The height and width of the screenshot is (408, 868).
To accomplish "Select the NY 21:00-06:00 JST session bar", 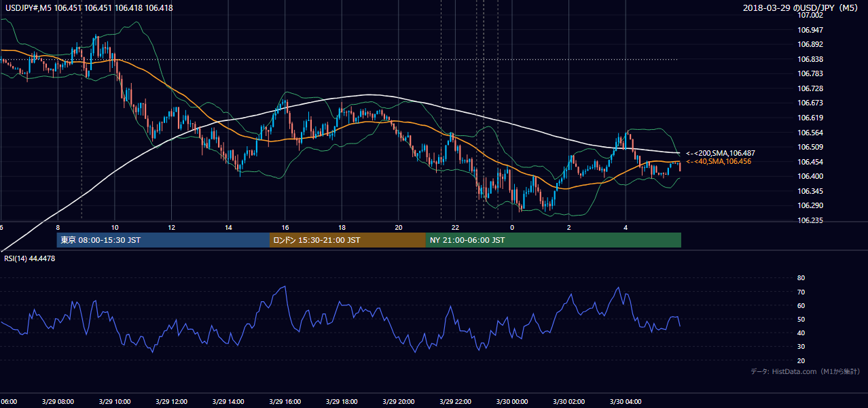I will pos(554,240).
